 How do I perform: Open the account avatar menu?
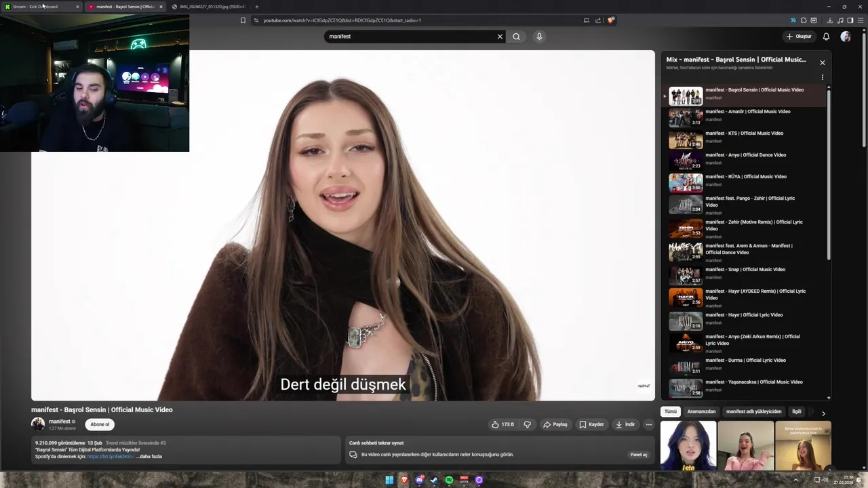click(x=846, y=37)
